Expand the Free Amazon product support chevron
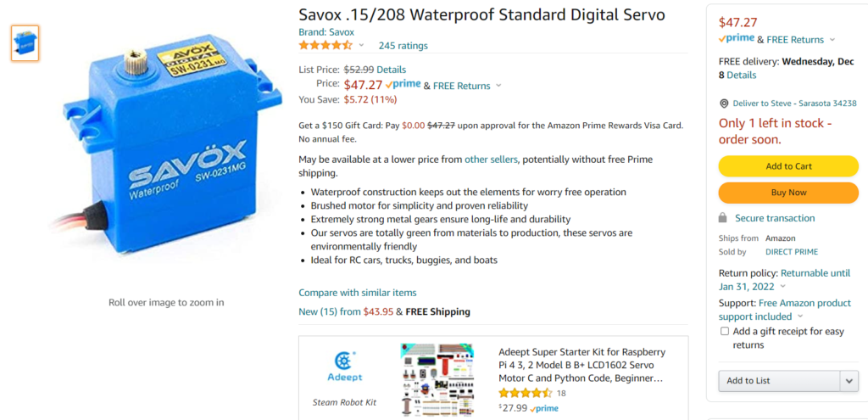Screen dimensions: 868x420 coord(800,316)
